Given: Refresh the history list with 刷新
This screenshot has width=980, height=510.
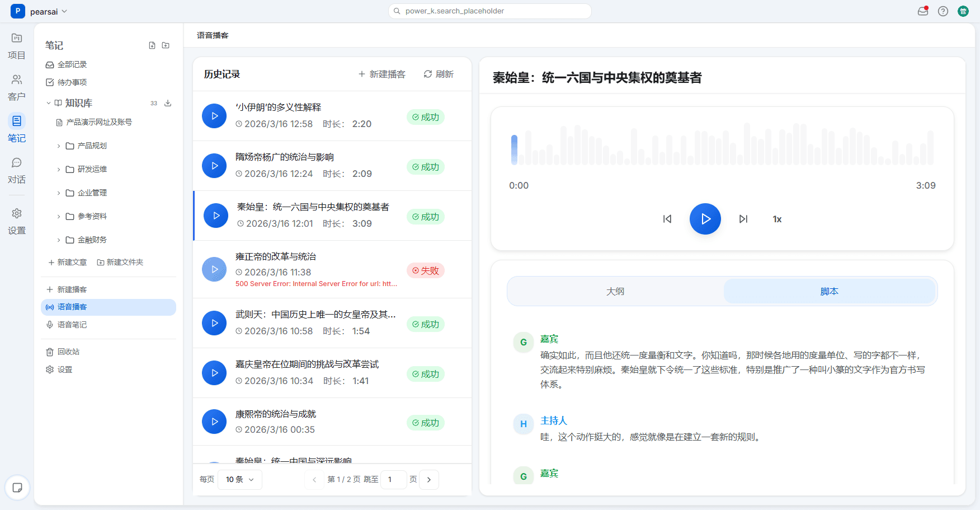Looking at the screenshot, I should click(439, 74).
